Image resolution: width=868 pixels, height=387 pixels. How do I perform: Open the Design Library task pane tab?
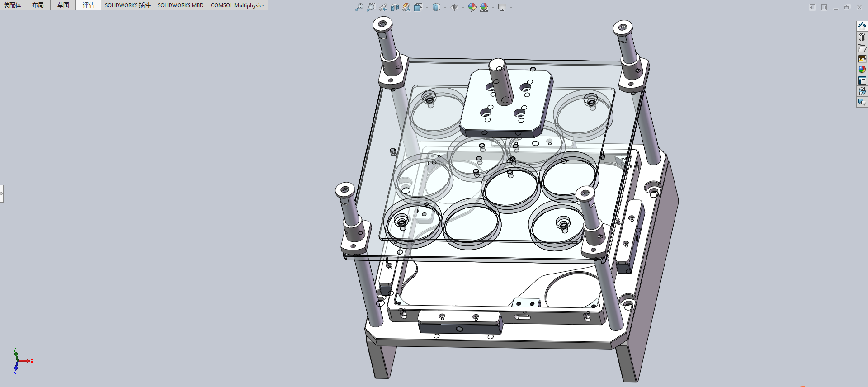pyautogui.click(x=862, y=37)
